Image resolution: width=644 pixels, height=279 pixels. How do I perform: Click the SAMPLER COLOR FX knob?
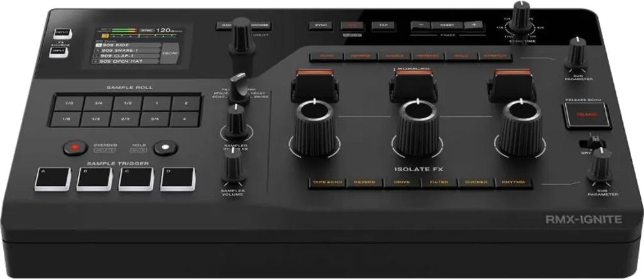coord(236,122)
